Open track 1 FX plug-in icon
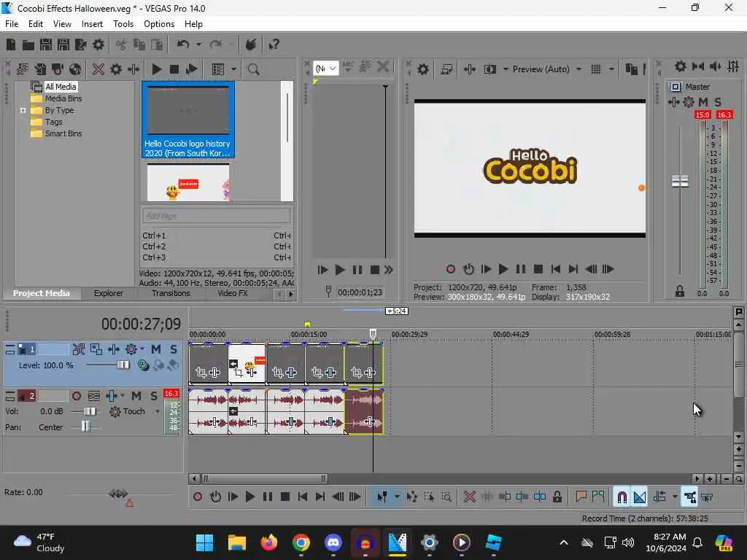The height and width of the screenshot is (560, 747). (x=113, y=349)
